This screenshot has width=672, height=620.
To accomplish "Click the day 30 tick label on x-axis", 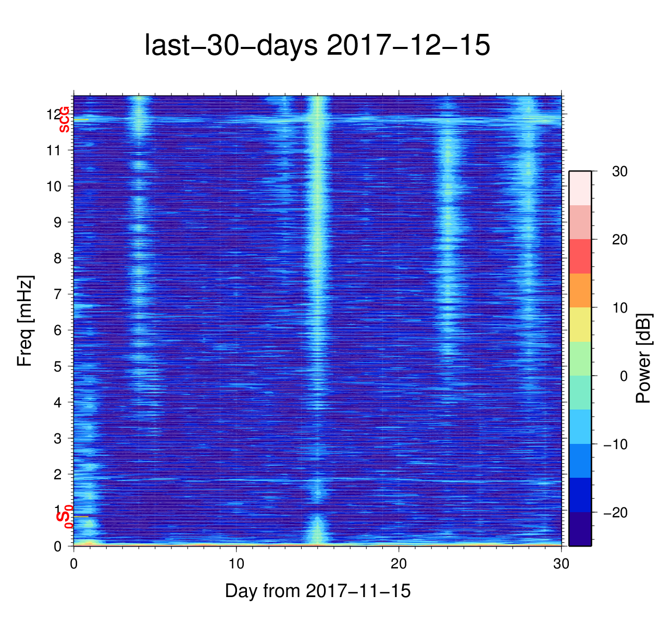I will pyautogui.click(x=561, y=564).
